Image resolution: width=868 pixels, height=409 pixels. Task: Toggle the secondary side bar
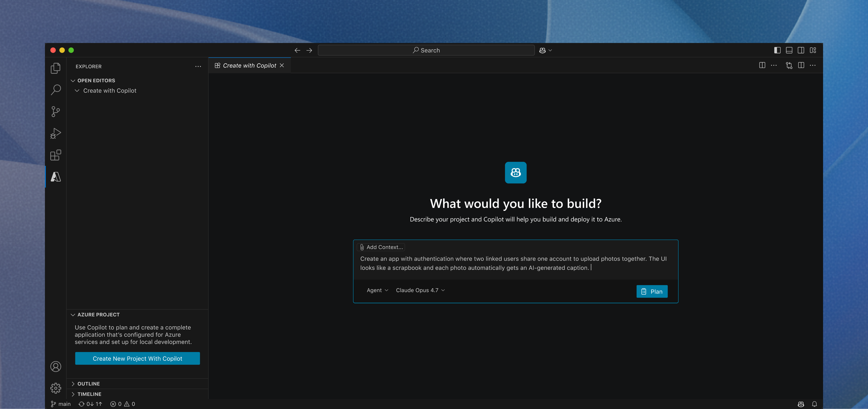tap(801, 51)
